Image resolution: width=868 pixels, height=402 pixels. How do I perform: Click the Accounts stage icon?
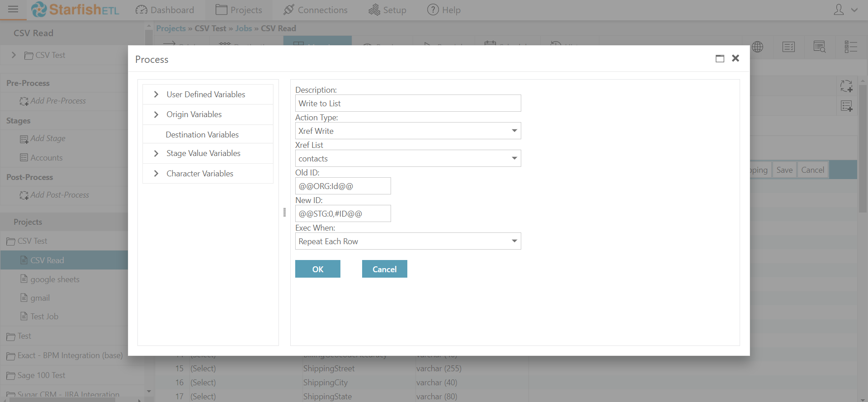[24, 158]
